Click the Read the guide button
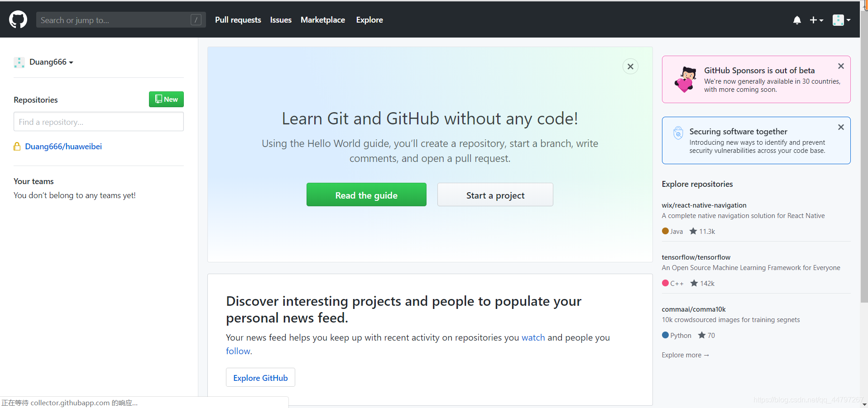The width and height of the screenshot is (868, 408). click(366, 195)
